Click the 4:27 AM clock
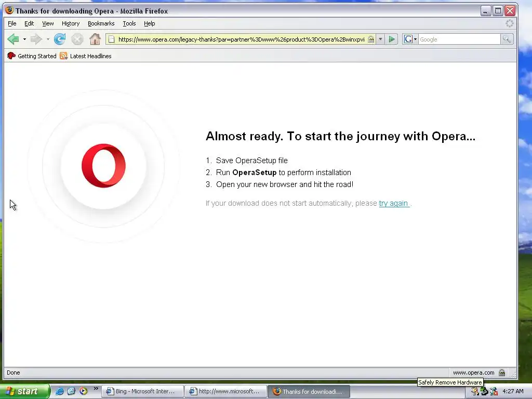Image resolution: width=532 pixels, height=399 pixels. [513, 392]
